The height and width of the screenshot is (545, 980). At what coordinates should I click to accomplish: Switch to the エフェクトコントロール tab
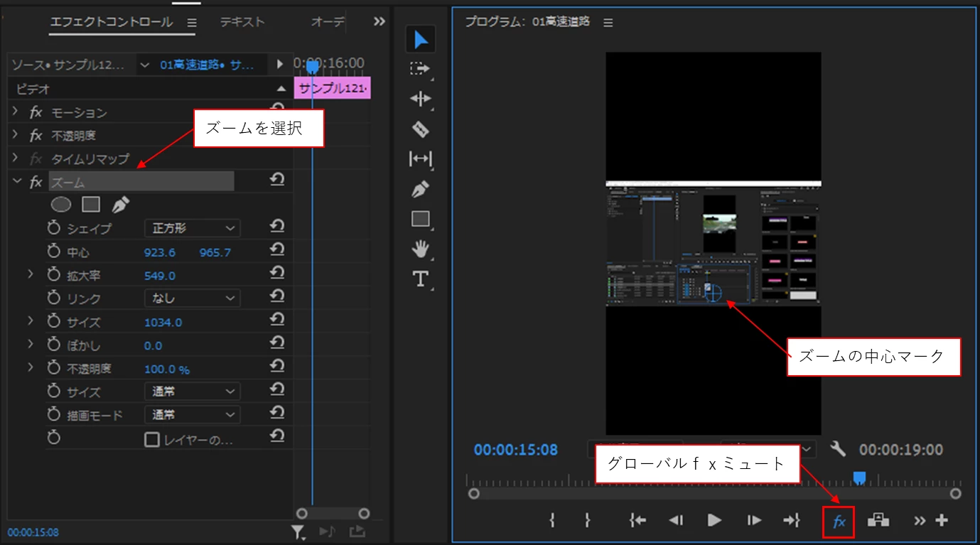coord(111,22)
